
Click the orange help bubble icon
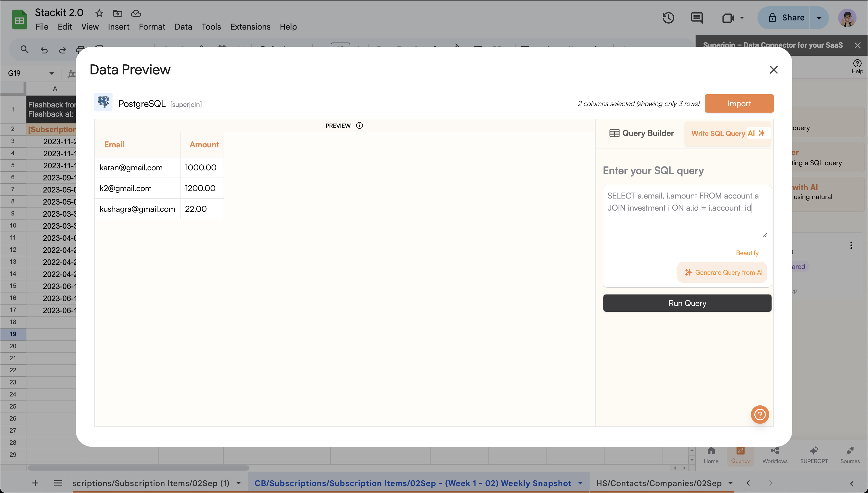(760, 415)
